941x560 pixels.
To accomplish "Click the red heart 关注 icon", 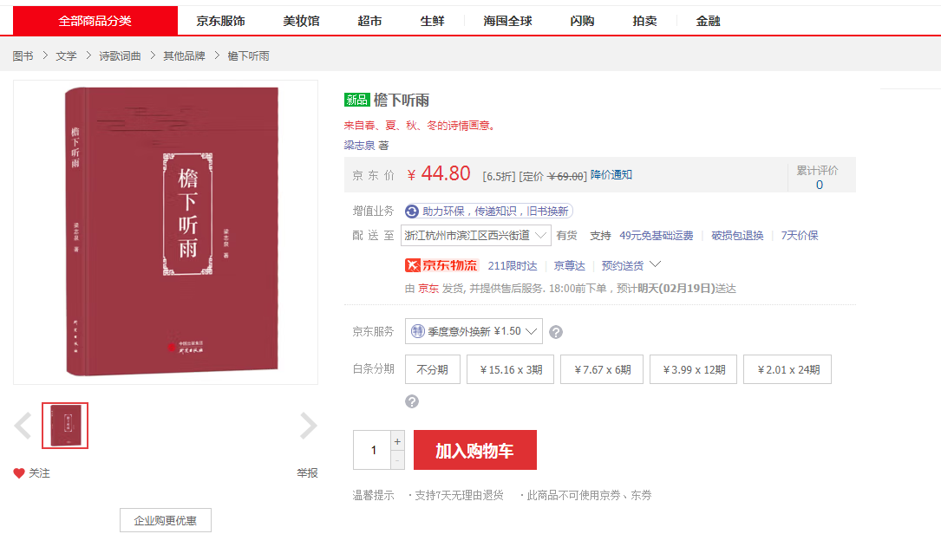I will click(19, 473).
